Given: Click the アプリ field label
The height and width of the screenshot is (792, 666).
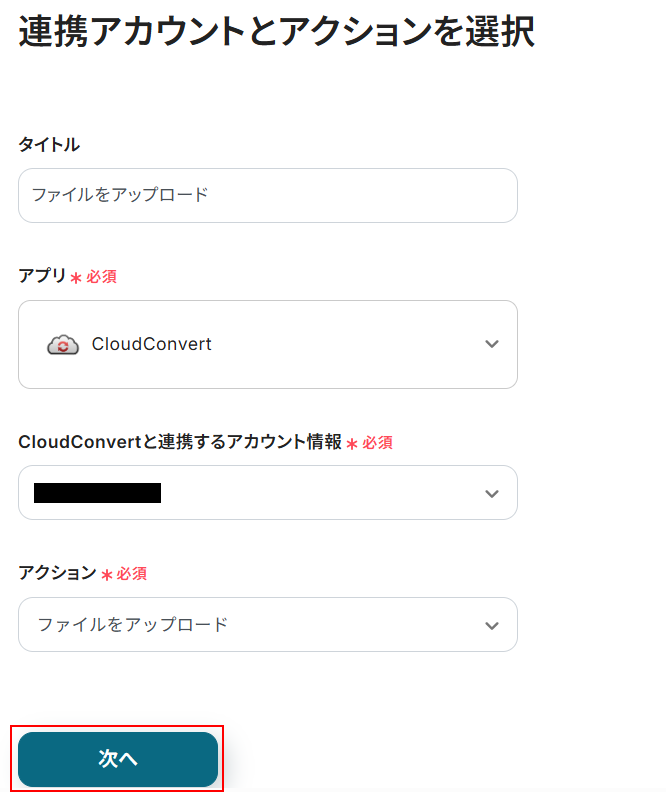Looking at the screenshot, I should 42,276.
